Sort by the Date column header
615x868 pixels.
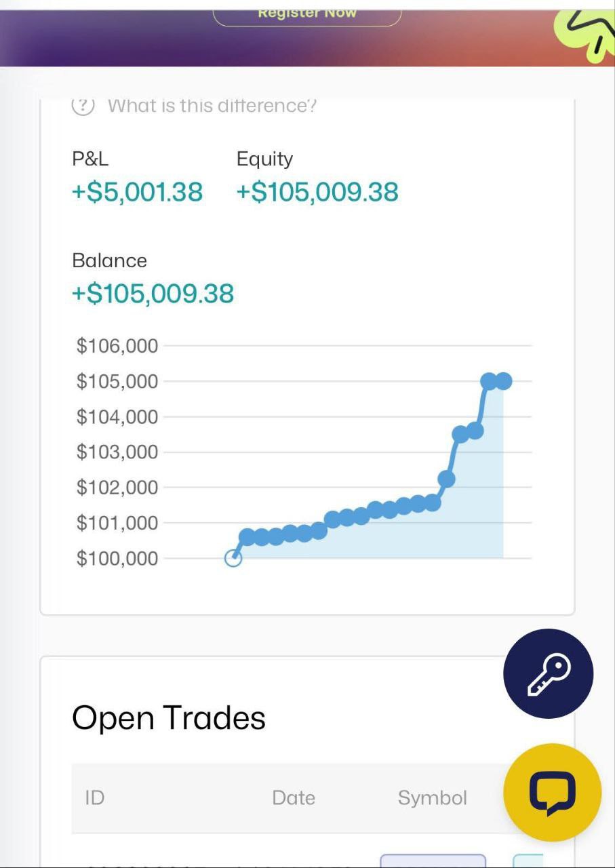coord(294,797)
